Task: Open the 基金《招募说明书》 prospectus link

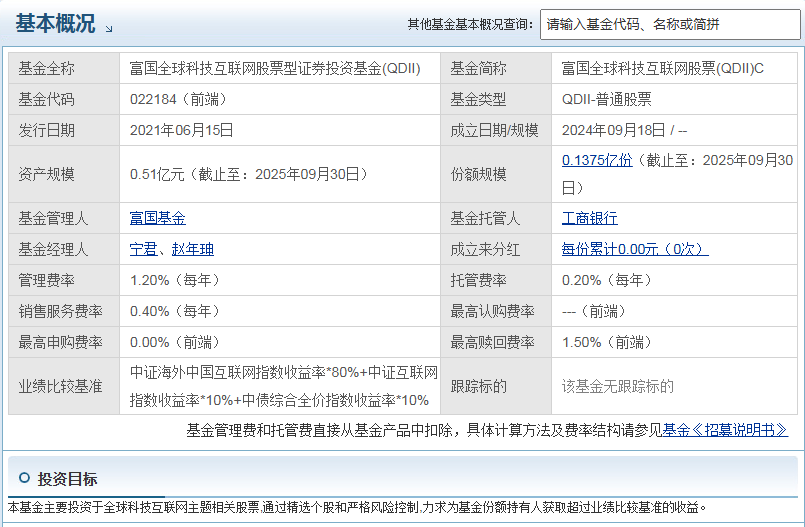Action: [x=725, y=430]
